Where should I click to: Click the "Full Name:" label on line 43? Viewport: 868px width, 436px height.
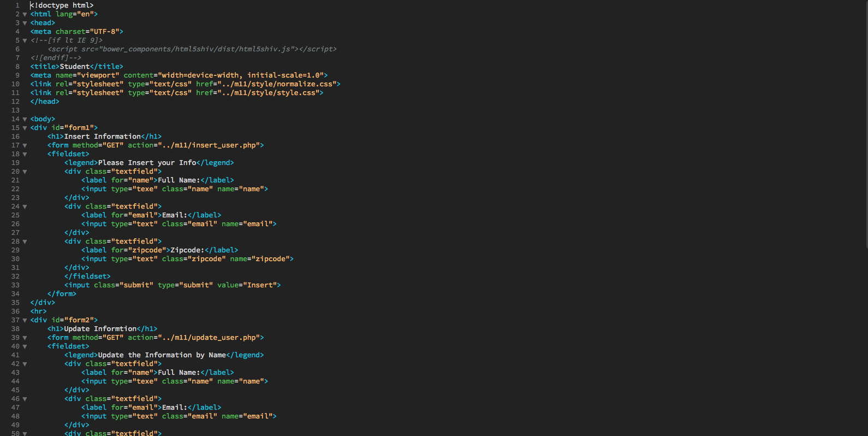tap(179, 373)
